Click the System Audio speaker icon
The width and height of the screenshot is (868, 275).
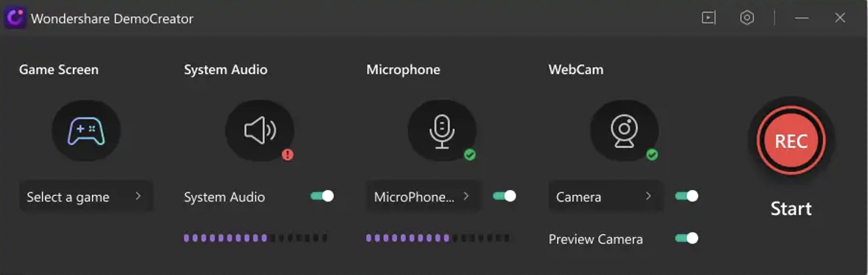click(x=259, y=131)
